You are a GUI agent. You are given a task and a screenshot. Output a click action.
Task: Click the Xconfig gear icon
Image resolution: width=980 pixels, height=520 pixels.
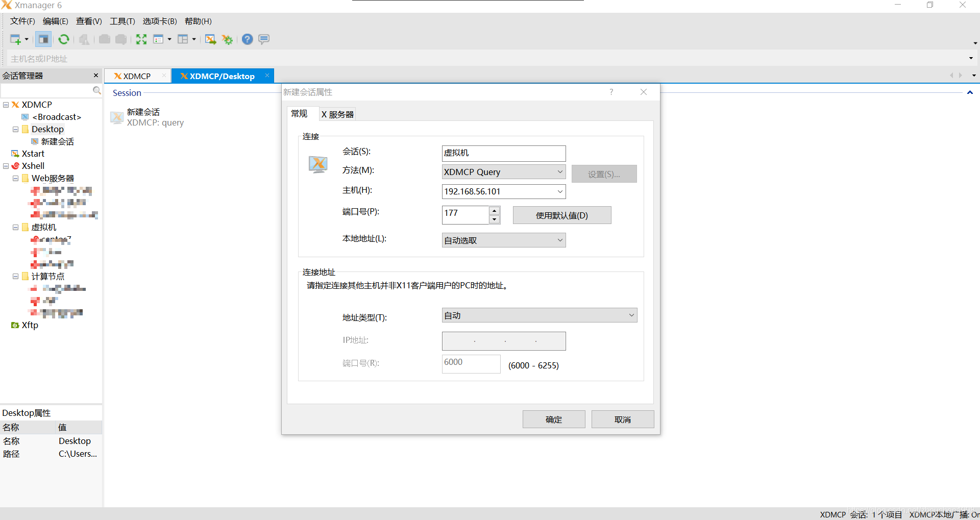pyautogui.click(x=228, y=39)
